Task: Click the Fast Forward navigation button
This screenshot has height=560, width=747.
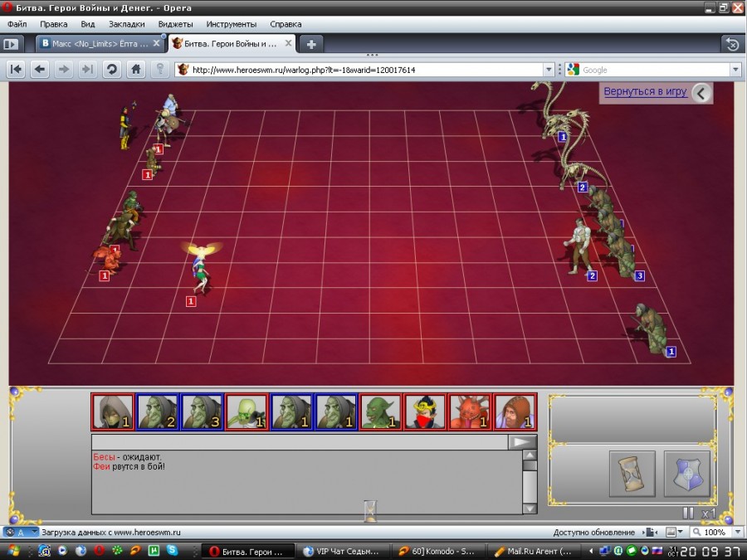Action: click(x=87, y=70)
